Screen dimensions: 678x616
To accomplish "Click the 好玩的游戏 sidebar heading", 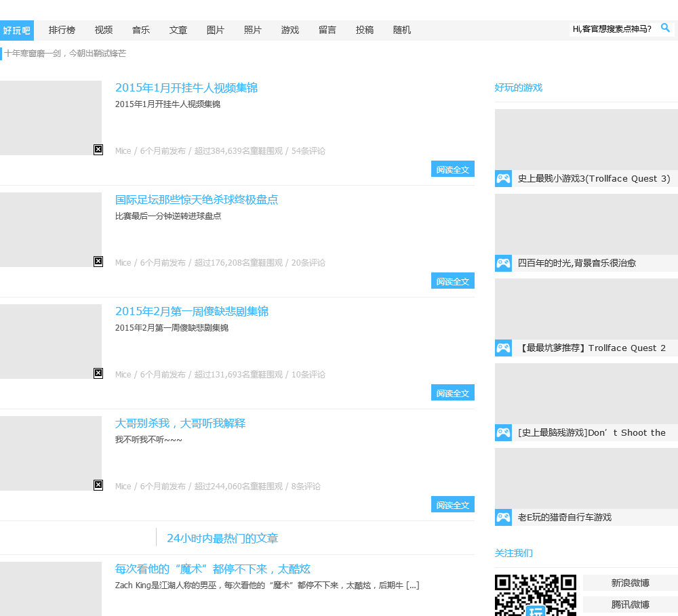I will tap(519, 87).
